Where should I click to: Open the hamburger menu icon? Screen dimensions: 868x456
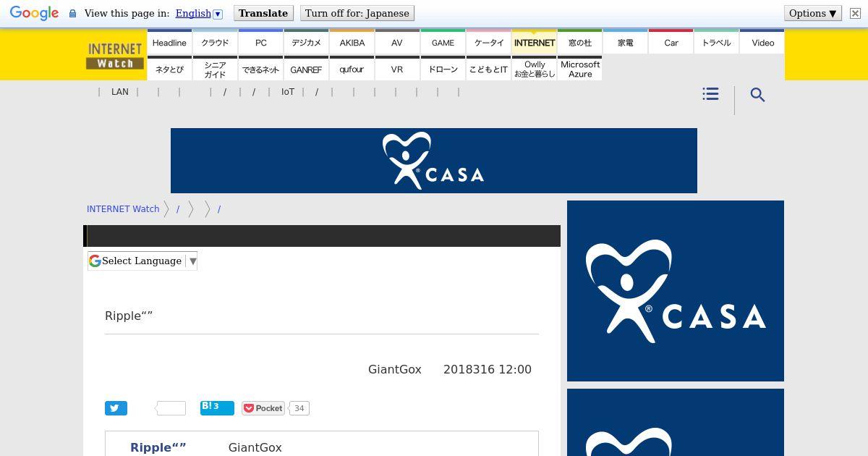click(710, 94)
